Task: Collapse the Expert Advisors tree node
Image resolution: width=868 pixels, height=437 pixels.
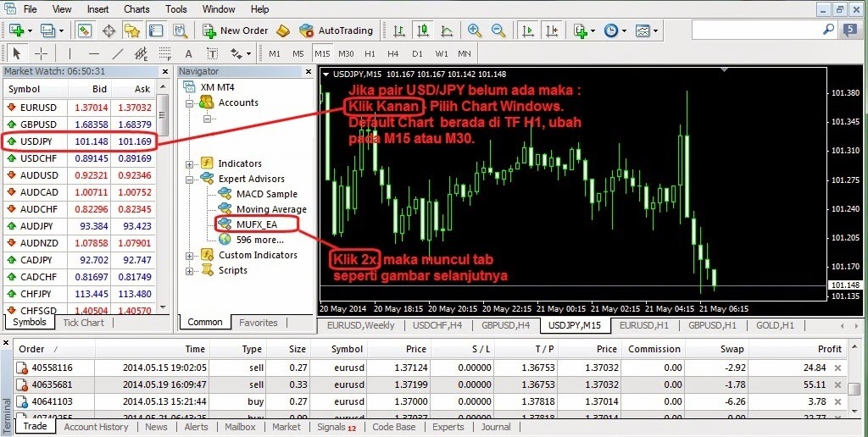Action: 190,180
